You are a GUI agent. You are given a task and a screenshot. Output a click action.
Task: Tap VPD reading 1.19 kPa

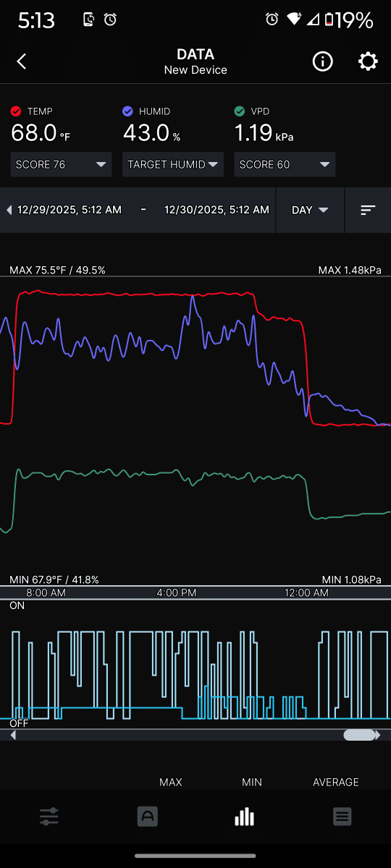pos(264,133)
